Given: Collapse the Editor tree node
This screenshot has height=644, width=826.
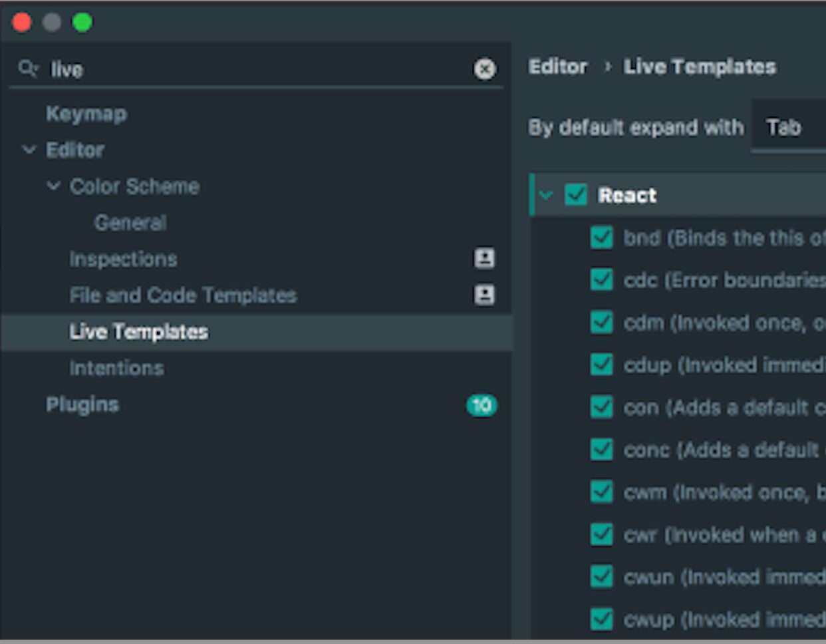Looking at the screenshot, I should (x=29, y=150).
